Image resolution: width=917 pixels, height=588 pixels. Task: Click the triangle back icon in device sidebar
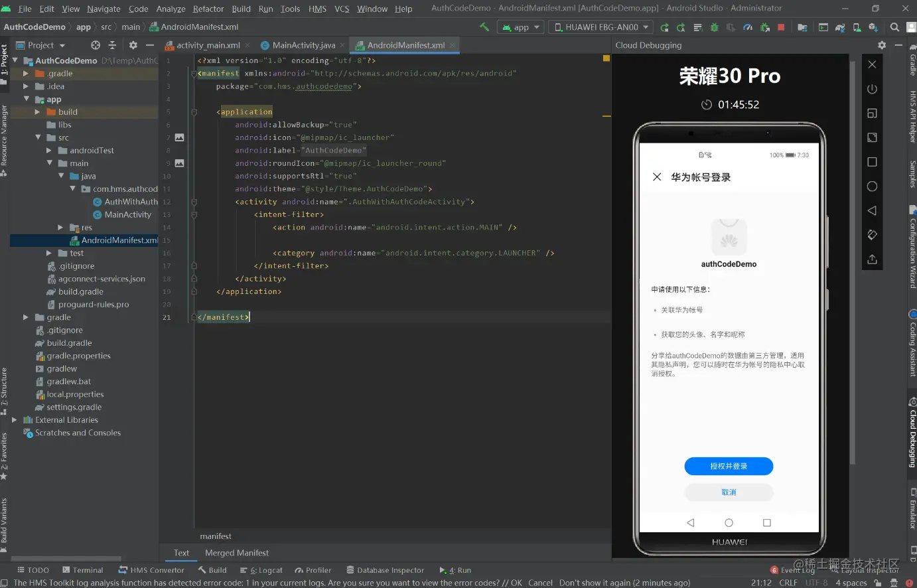point(873,210)
